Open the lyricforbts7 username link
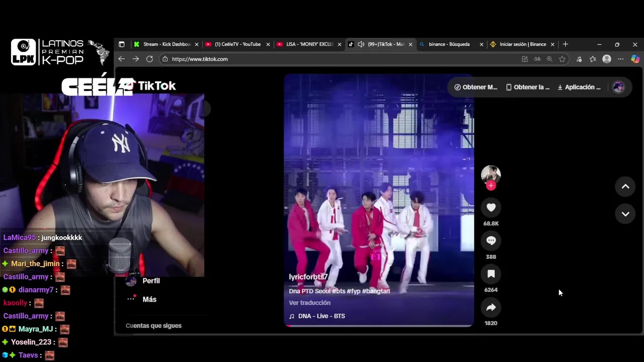644x362 pixels. coord(308,277)
